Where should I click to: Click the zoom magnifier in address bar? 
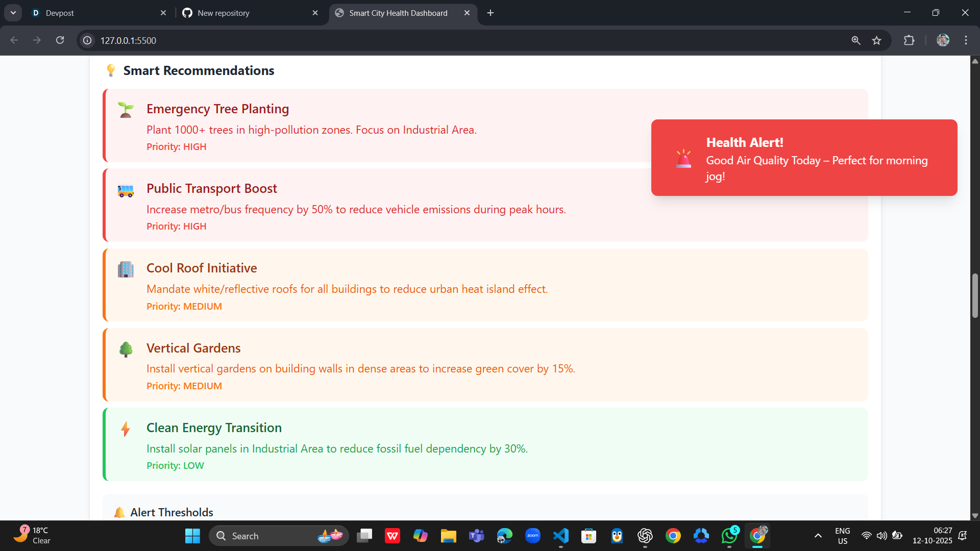pos(856,40)
